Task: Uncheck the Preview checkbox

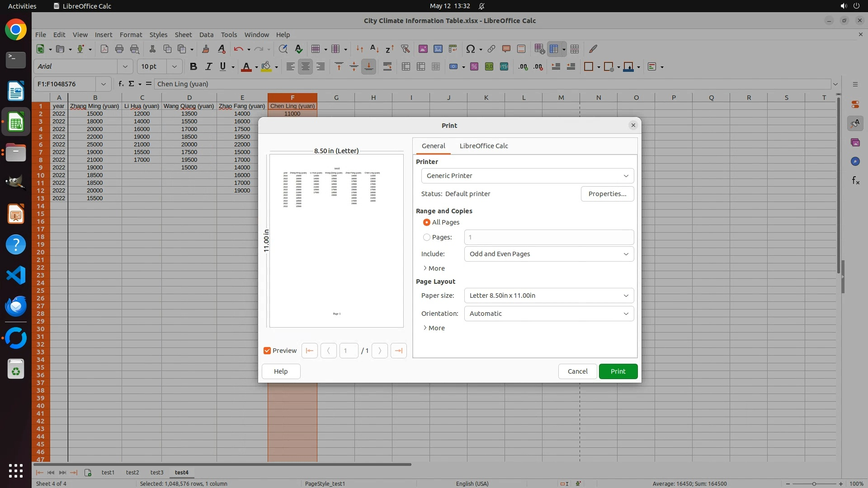Action: (x=267, y=351)
